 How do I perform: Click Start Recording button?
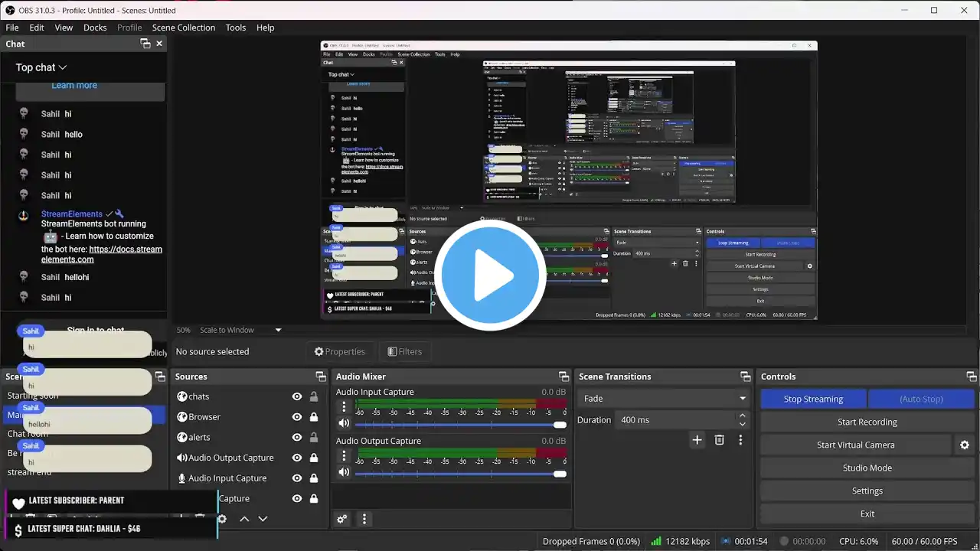coord(867,422)
